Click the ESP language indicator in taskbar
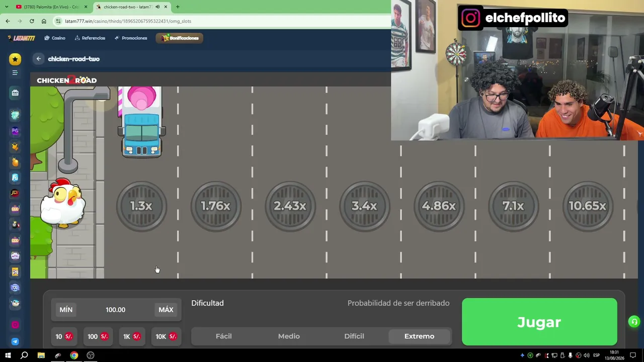Image resolution: width=644 pixels, height=362 pixels. [596, 355]
